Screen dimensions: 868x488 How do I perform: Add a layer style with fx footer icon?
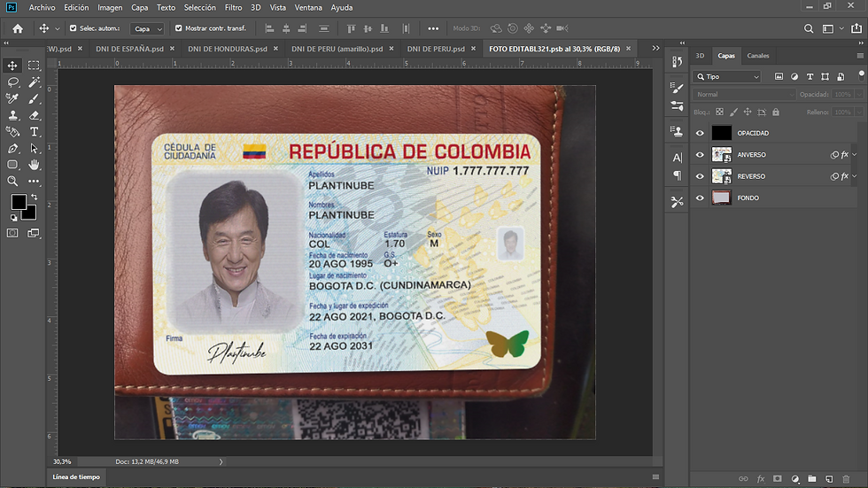(761, 478)
